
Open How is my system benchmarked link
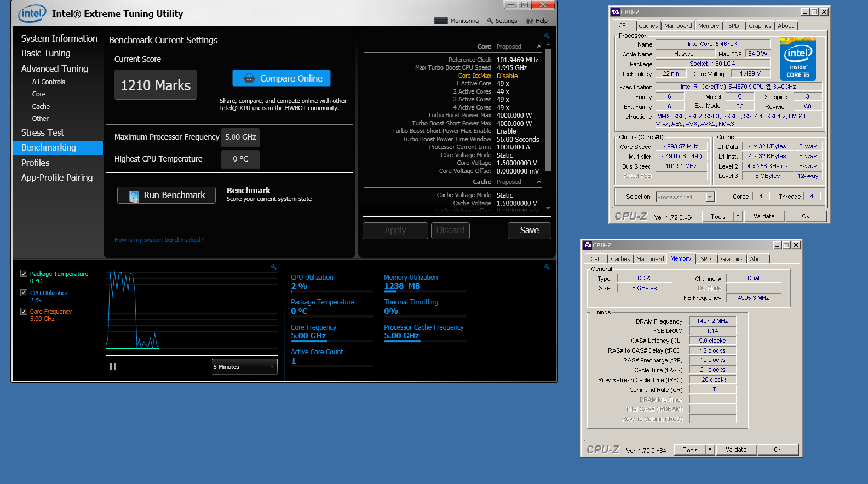pyautogui.click(x=159, y=240)
